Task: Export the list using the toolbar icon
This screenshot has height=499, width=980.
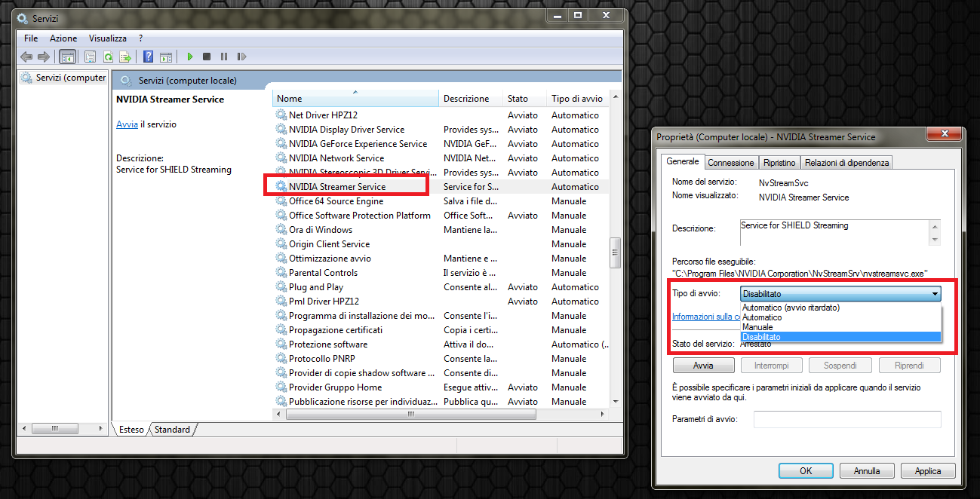Action: (x=125, y=57)
